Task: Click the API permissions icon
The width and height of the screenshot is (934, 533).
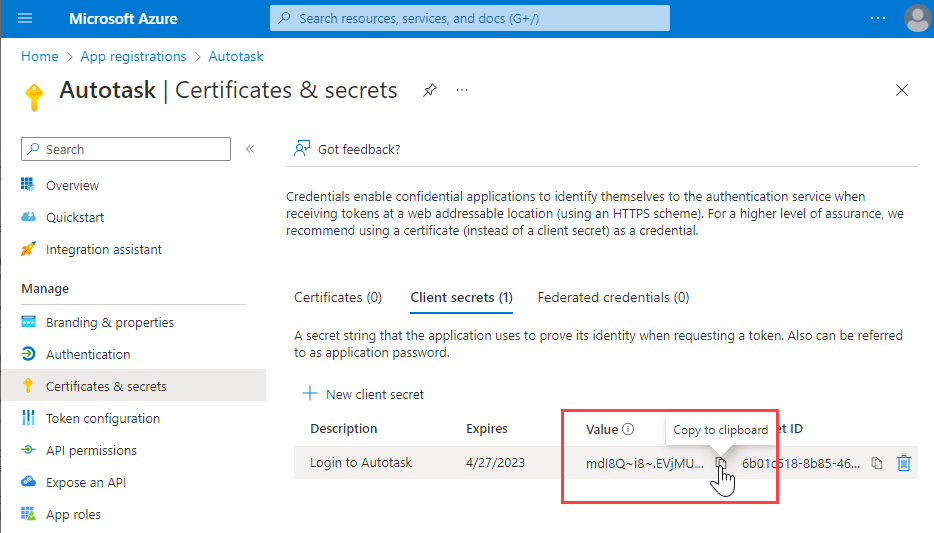Action: point(28,450)
